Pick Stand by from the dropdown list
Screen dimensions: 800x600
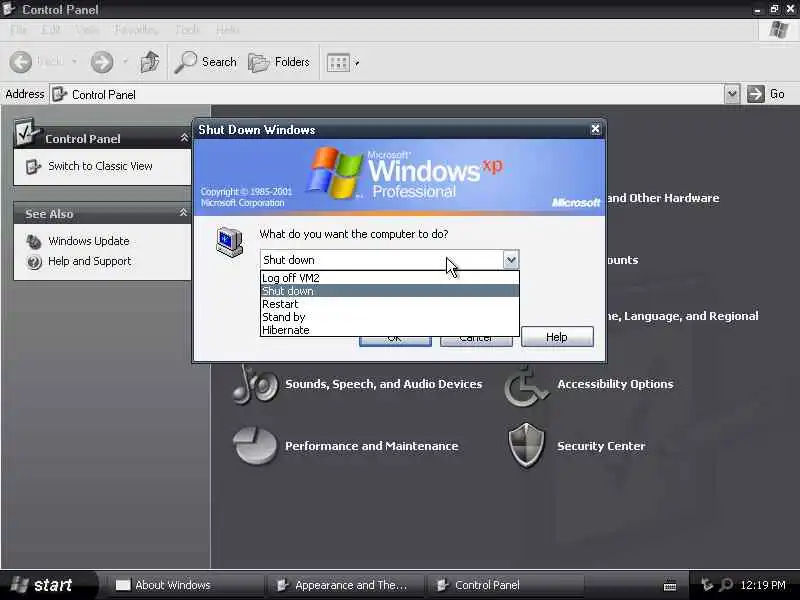click(390, 317)
